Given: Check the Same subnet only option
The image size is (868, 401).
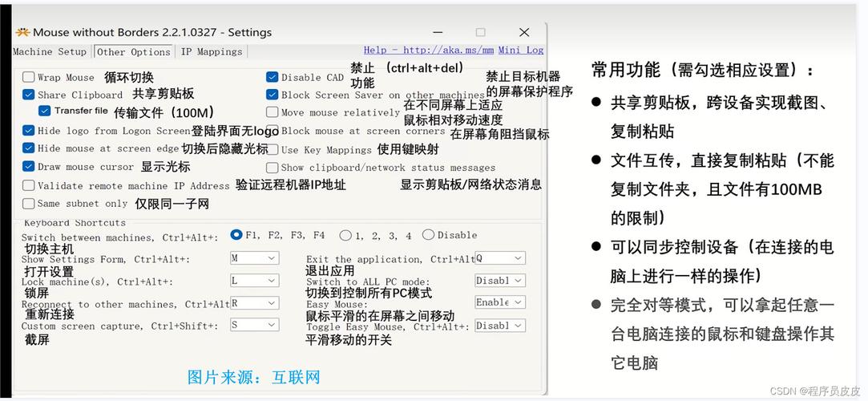Looking at the screenshot, I should point(29,203).
